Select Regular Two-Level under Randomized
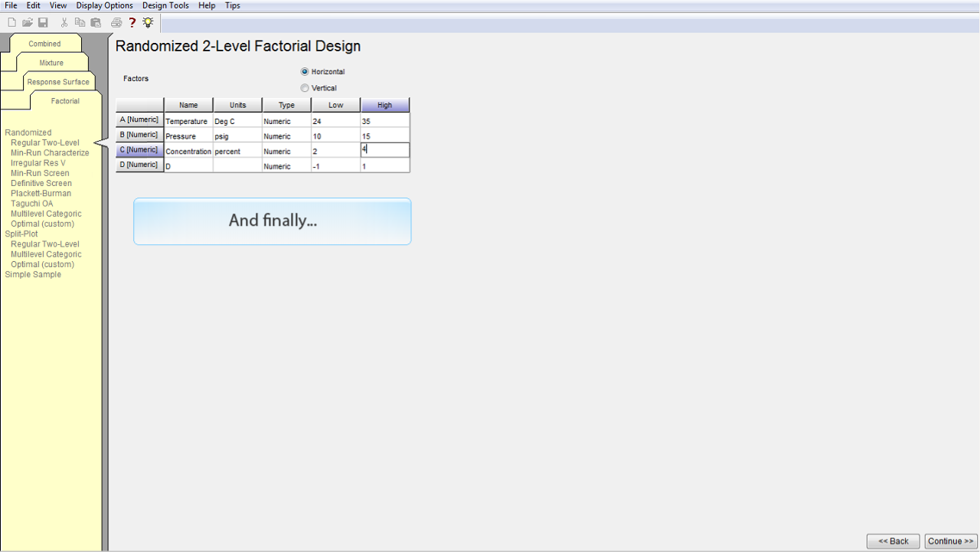The width and height of the screenshot is (980, 552). point(45,142)
